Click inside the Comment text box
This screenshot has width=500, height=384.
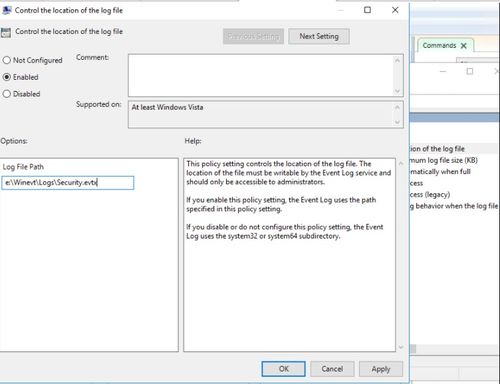coord(261,75)
